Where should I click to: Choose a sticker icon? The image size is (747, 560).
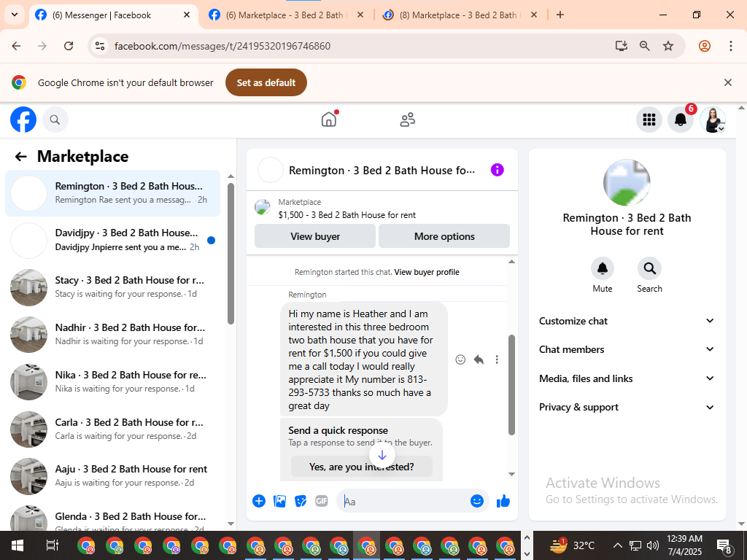click(x=301, y=501)
